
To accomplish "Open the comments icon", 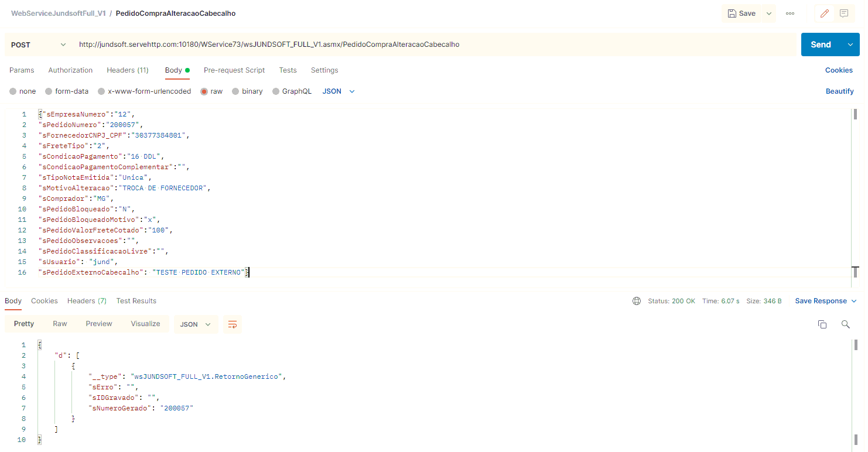I will [x=844, y=13].
